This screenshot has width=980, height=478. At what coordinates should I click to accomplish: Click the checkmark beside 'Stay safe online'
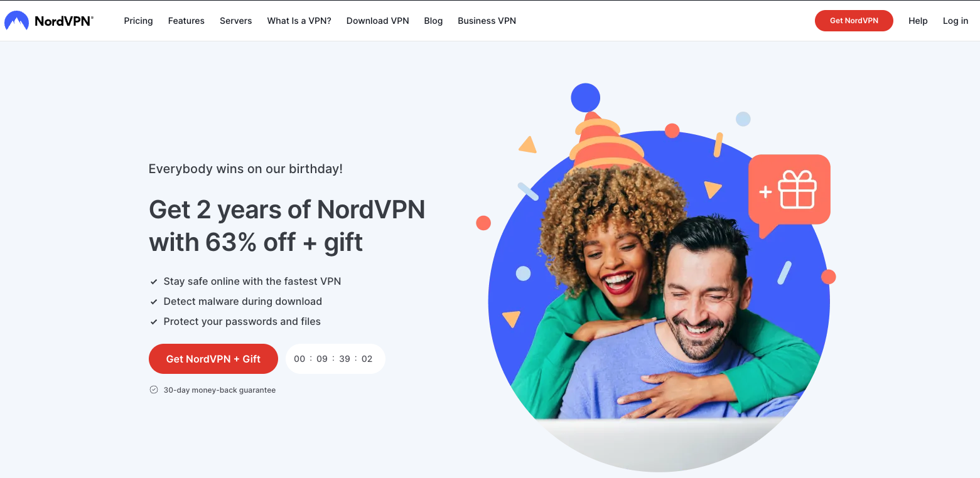[153, 282]
